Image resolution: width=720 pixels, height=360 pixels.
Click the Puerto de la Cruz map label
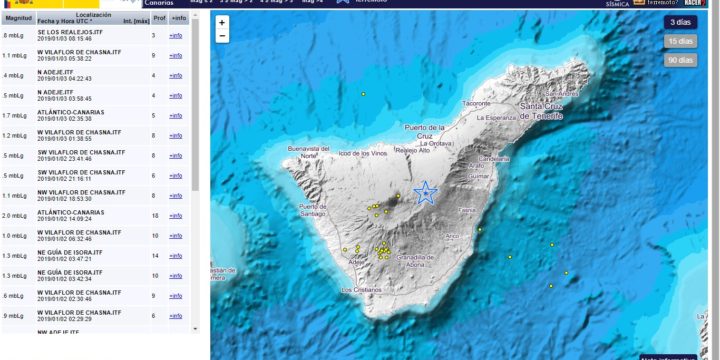(x=425, y=131)
